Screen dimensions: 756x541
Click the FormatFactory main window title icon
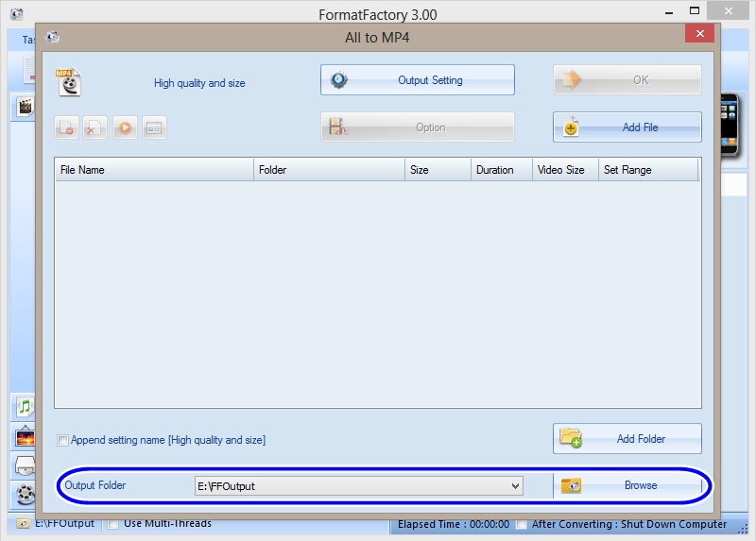(x=17, y=14)
